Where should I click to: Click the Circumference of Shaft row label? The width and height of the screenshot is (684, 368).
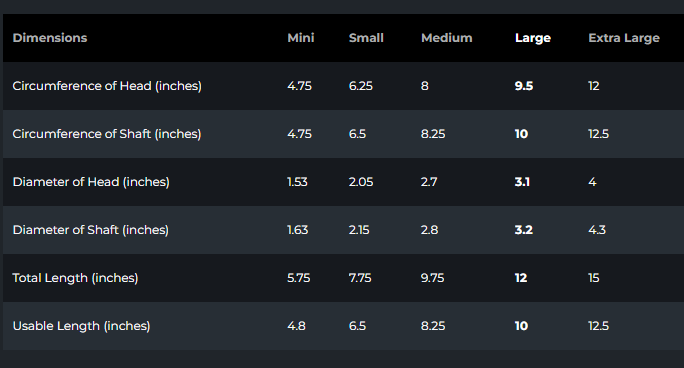click(x=107, y=134)
